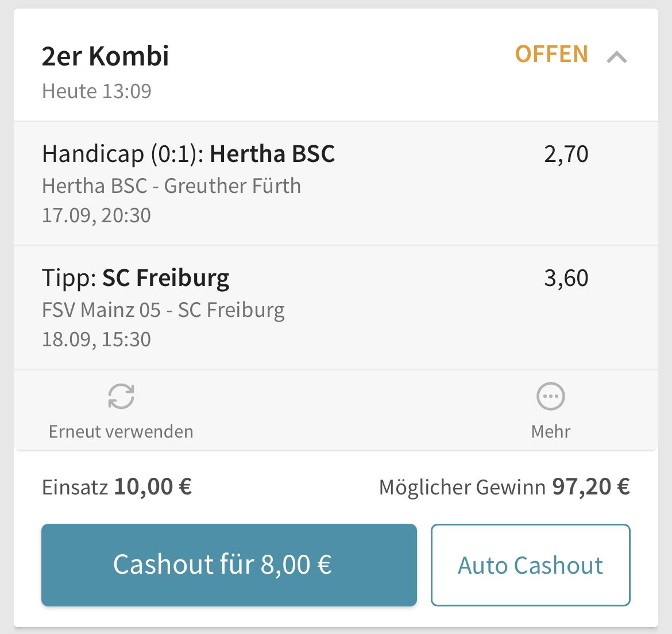672x634 pixels.
Task: Open the 2er Kombi header
Action: click(x=106, y=56)
